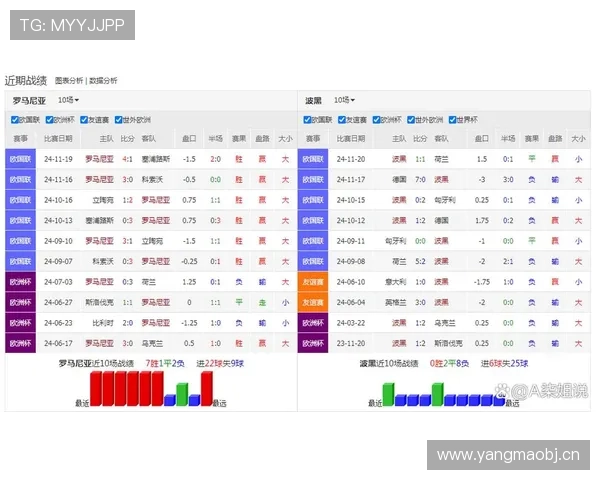Click the 大小 header in the 波黑 table
Image resolution: width=600 pixels, height=480 pixels.
(578, 139)
